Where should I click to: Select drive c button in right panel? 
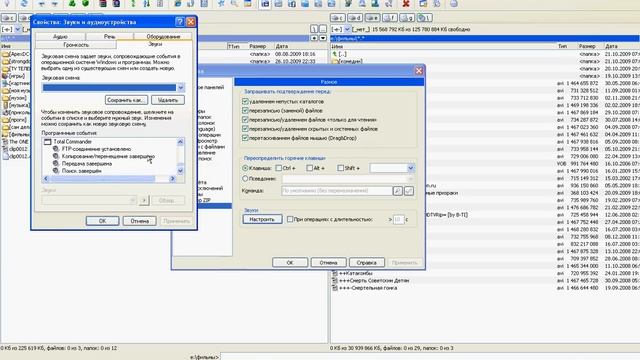338,18
